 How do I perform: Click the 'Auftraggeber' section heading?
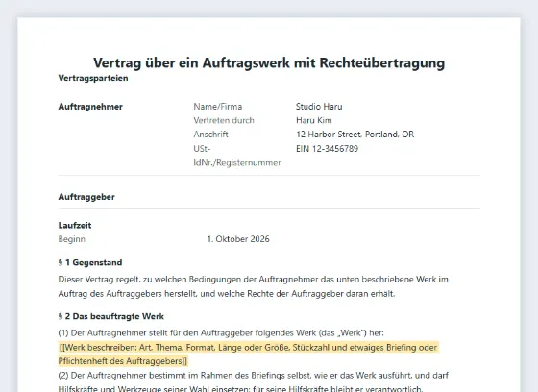86,197
